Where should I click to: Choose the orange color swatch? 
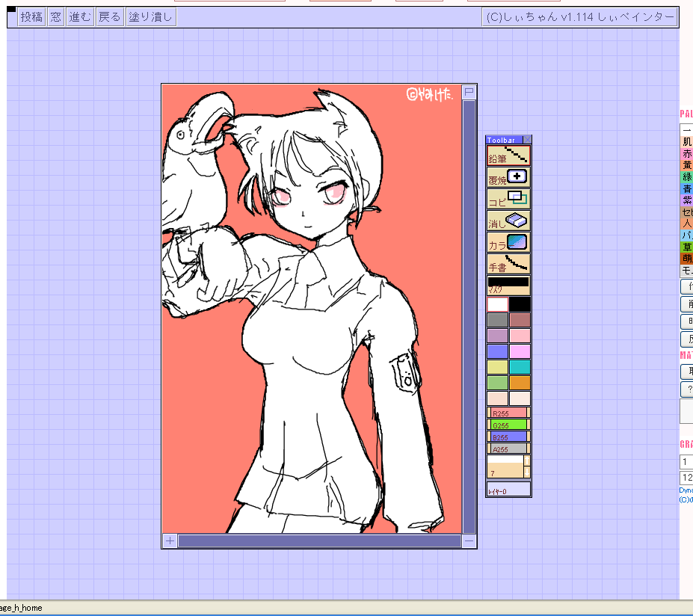pos(520,383)
